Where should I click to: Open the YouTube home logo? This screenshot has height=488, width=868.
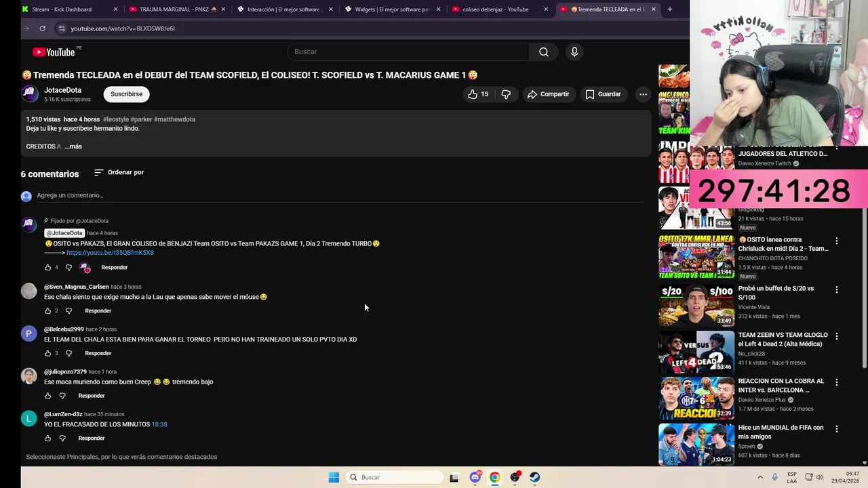pyautogui.click(x=54, y=52)
